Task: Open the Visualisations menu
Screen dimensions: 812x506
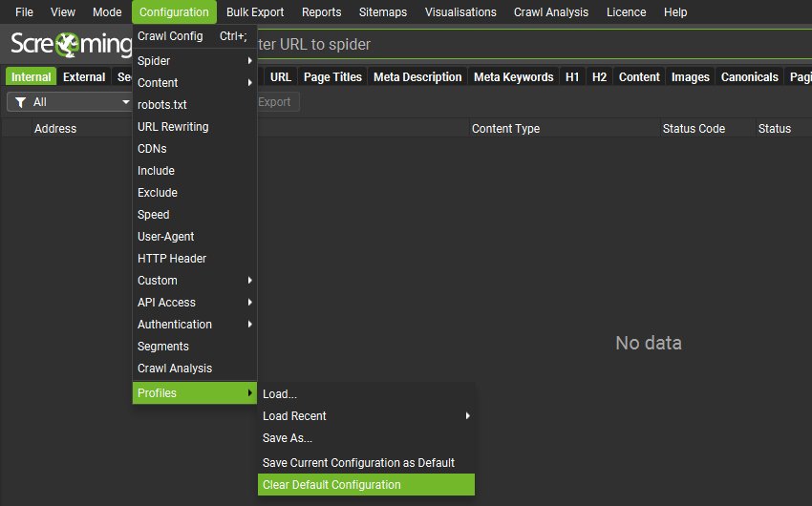Action: (460, 11)
